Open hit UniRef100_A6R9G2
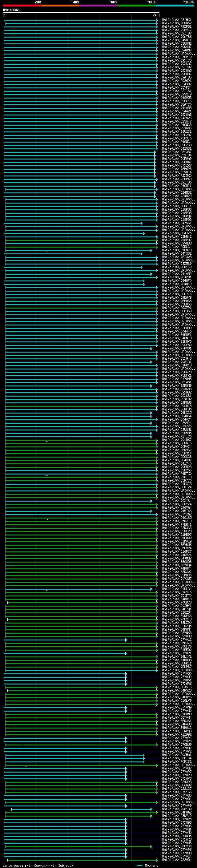 176,450
